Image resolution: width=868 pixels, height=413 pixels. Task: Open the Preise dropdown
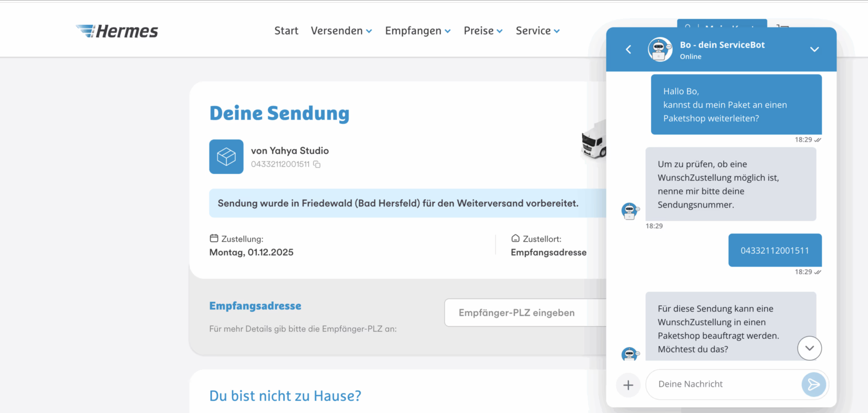tap(483, 31)
